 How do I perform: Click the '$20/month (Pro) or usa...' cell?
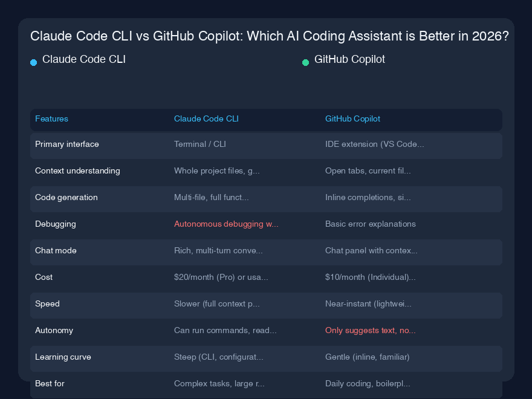pyautogui.click(x=221, y=277)
